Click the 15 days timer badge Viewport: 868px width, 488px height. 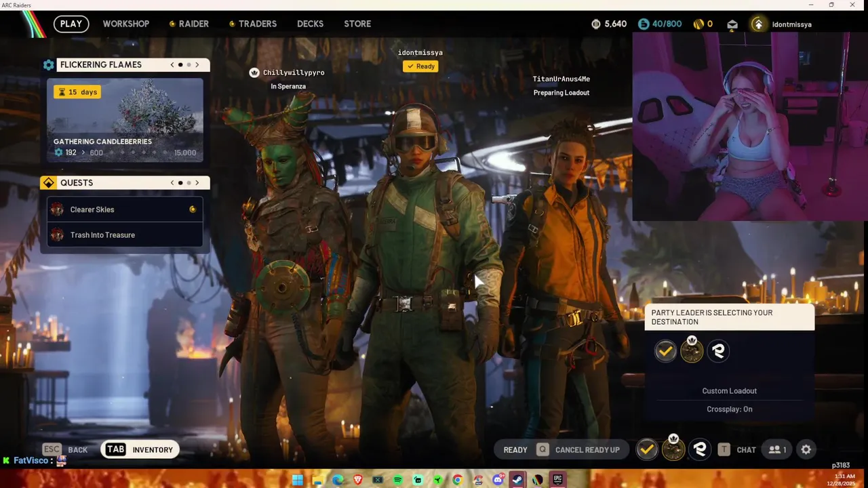point(78,91)
